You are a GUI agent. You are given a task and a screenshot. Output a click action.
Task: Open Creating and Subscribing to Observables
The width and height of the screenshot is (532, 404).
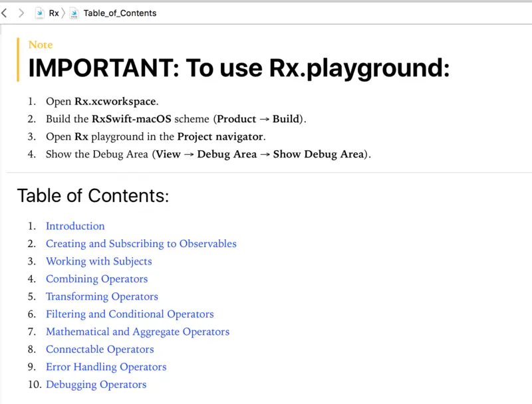141,244
